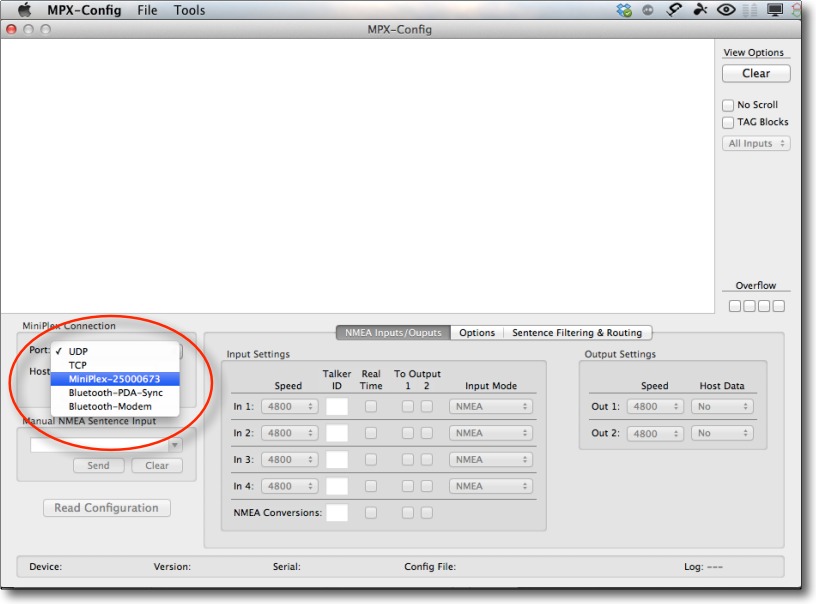
Task: Open the In 4 Input Mode dropdown
Action: coord(491,486)
